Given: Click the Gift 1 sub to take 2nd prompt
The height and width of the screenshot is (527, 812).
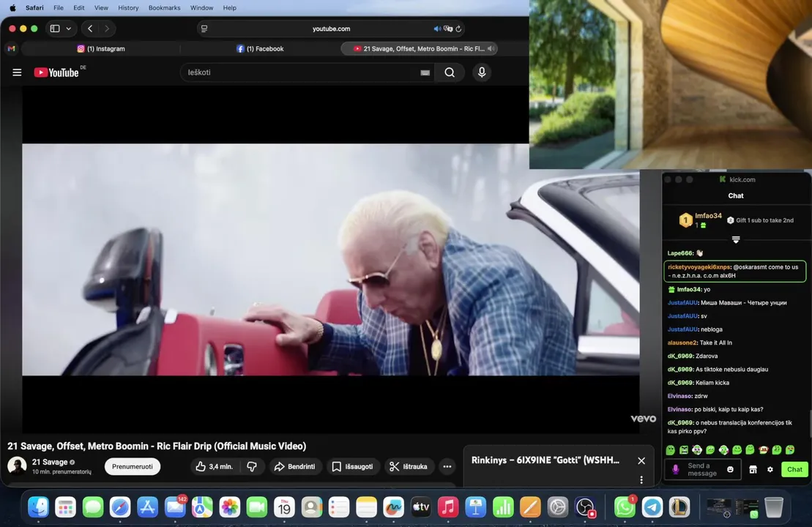Looking at the screenshot, I should point(760,220).
